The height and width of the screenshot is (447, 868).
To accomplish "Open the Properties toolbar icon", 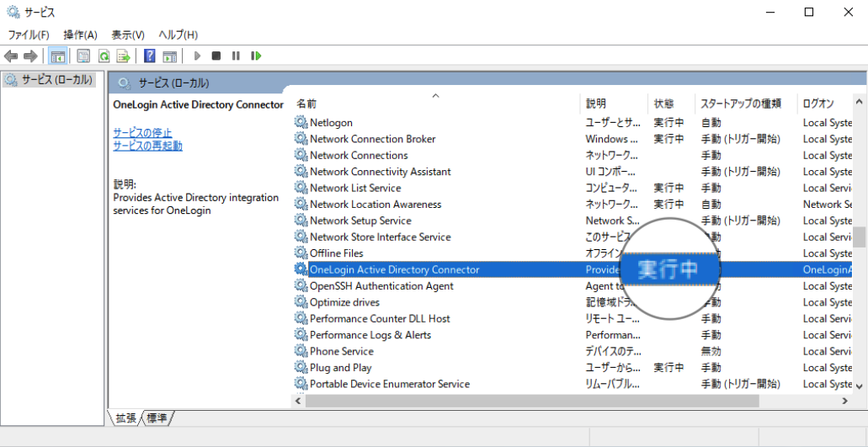I will tap(83, 56).
